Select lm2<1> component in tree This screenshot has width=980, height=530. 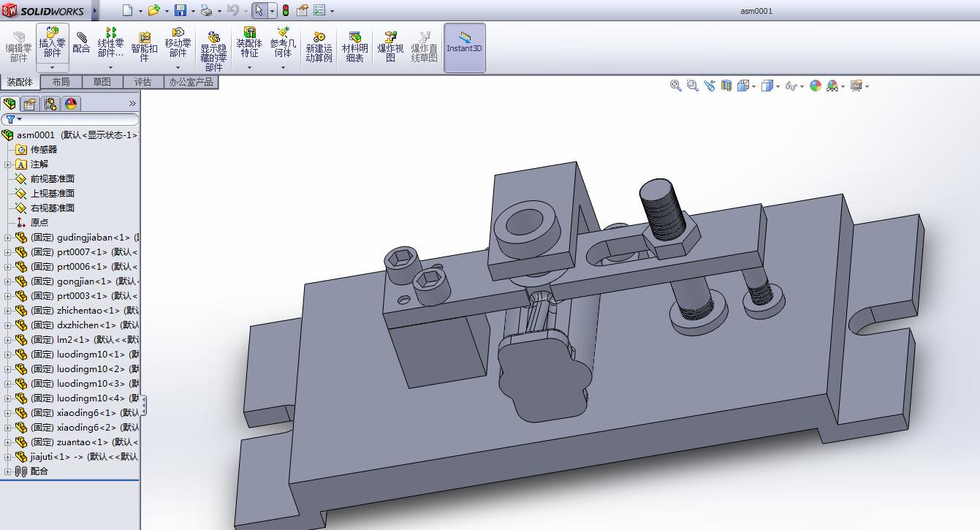[x=85, y=340]
